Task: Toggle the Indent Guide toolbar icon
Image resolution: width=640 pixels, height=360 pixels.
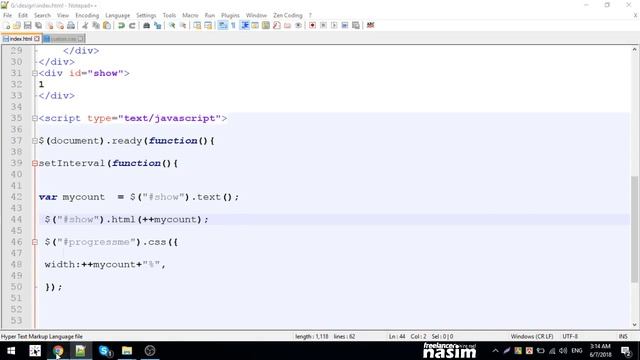Action: pos(244,25)
